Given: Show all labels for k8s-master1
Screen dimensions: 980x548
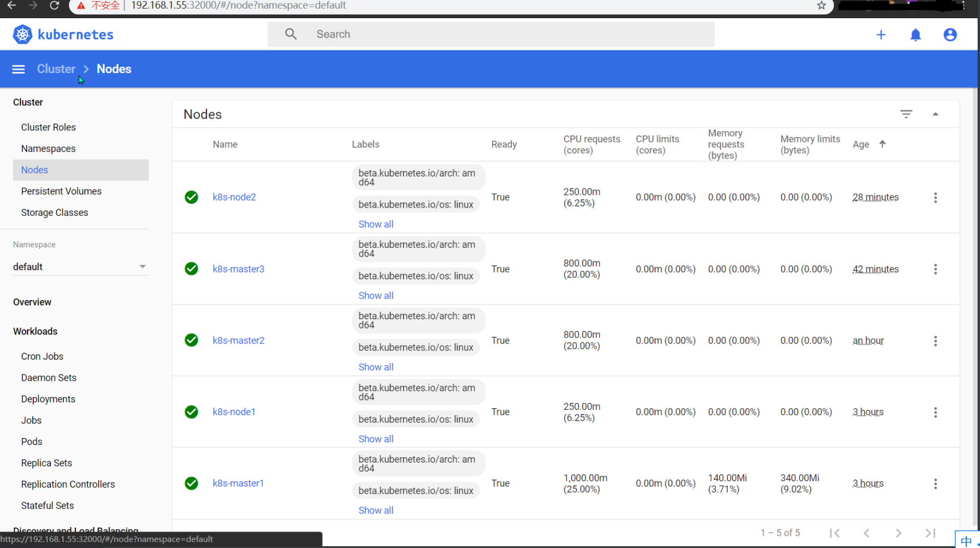Looking at the screenshot, I should click(376, 510).
